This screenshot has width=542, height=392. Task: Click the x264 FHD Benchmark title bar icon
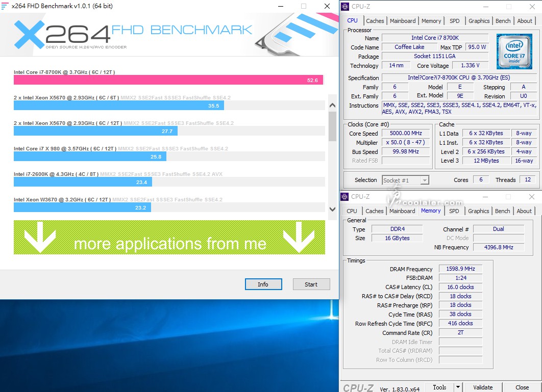[x=5, y=6]
